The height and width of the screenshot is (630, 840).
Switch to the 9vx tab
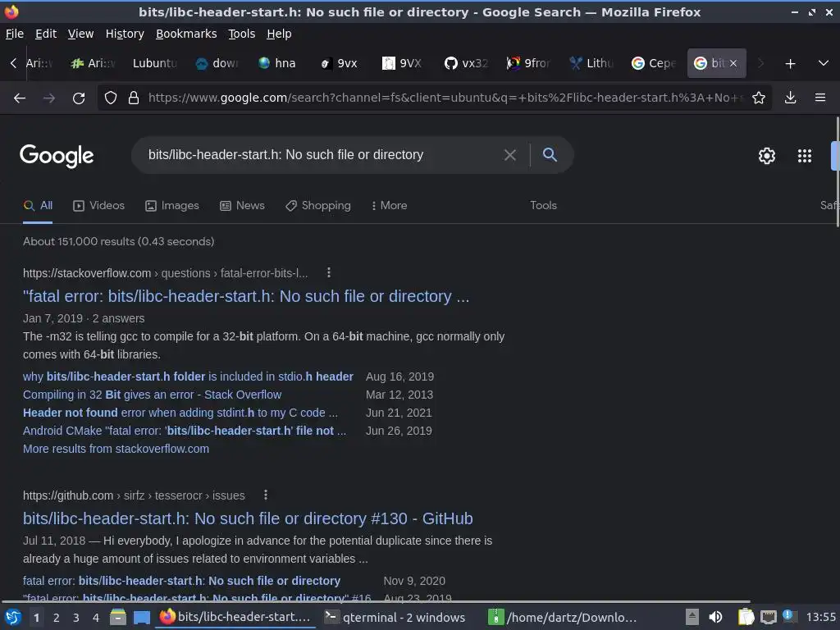coord(339,63)
